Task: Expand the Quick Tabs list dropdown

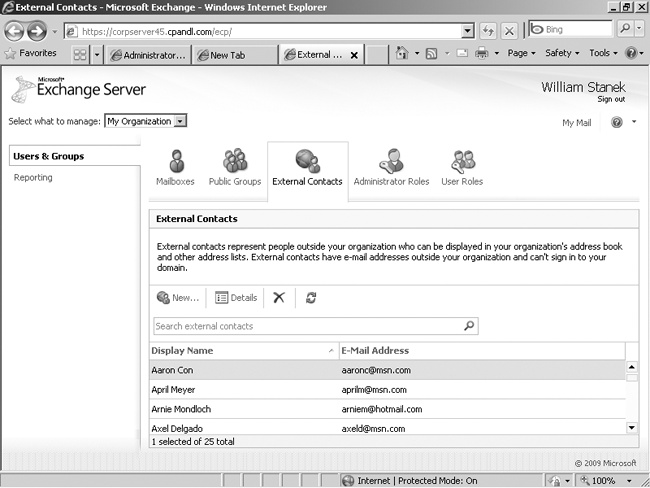Action: click(97, 55)
